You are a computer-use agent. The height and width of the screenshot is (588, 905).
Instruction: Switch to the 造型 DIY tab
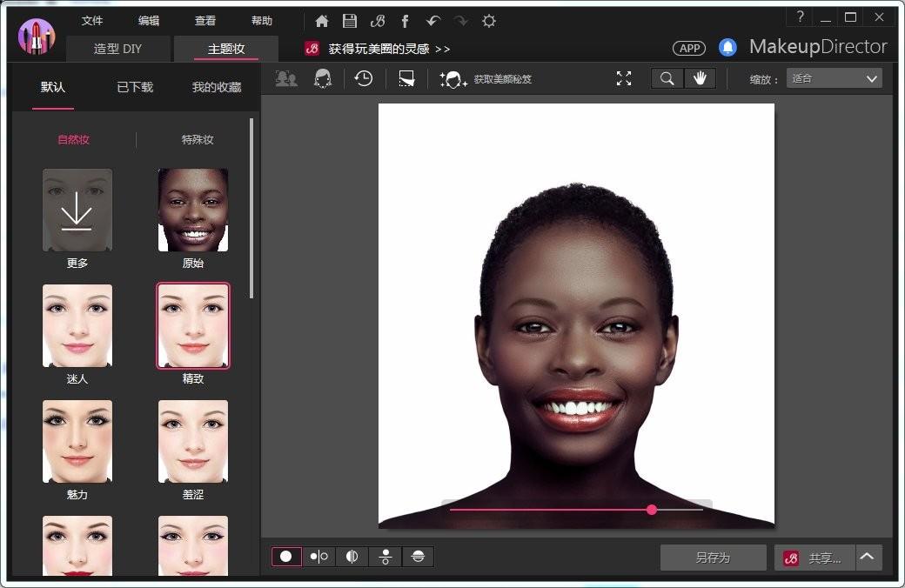click(x=117, y=49)
